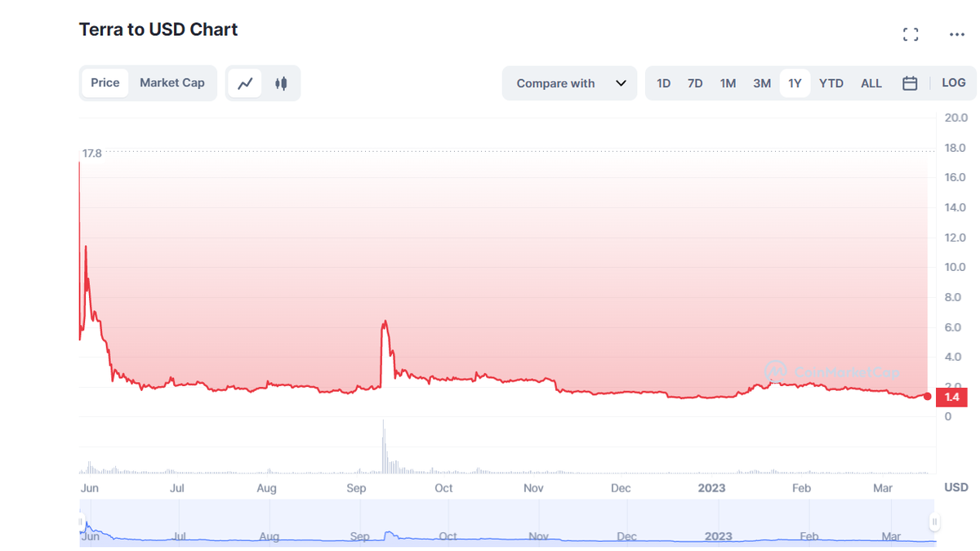980x551 pixels.
Task: Select the 7D time range
Action: pos(695,83)
